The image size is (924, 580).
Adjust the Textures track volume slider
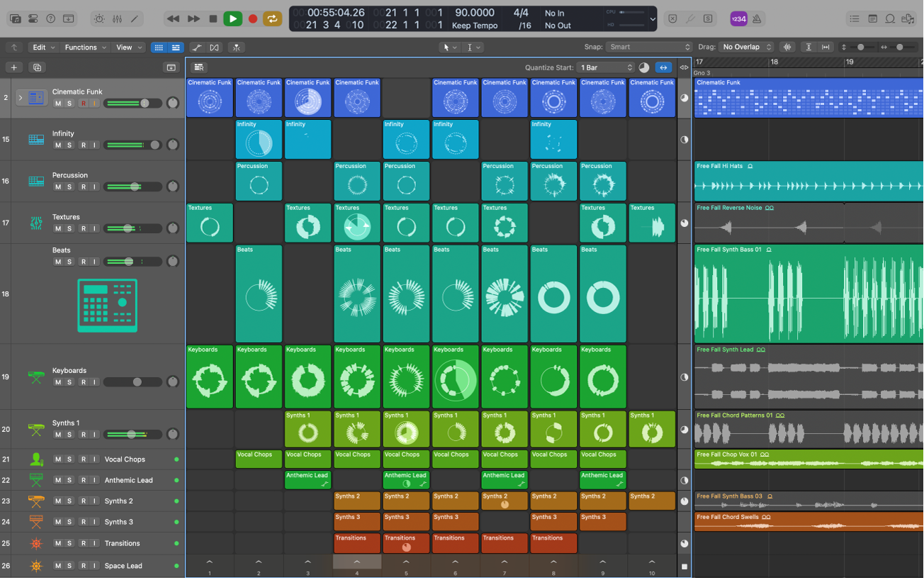(128, 228)
